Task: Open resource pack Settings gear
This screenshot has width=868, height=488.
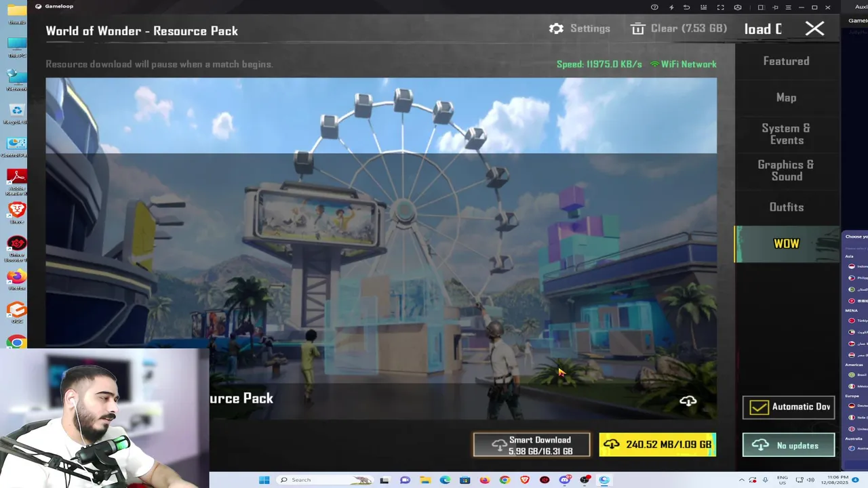Action: (x=580, y=28)
